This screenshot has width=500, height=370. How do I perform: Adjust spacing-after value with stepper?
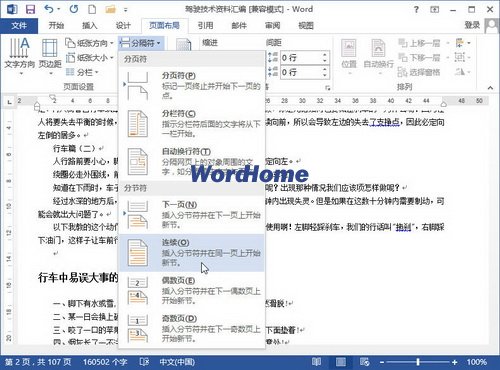[x=325, y=72]
